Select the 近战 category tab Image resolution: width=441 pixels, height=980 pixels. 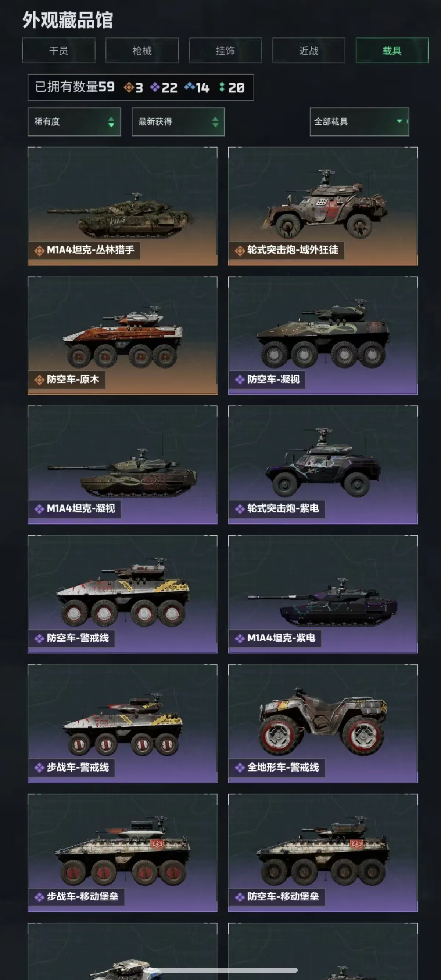coord(309,50)
